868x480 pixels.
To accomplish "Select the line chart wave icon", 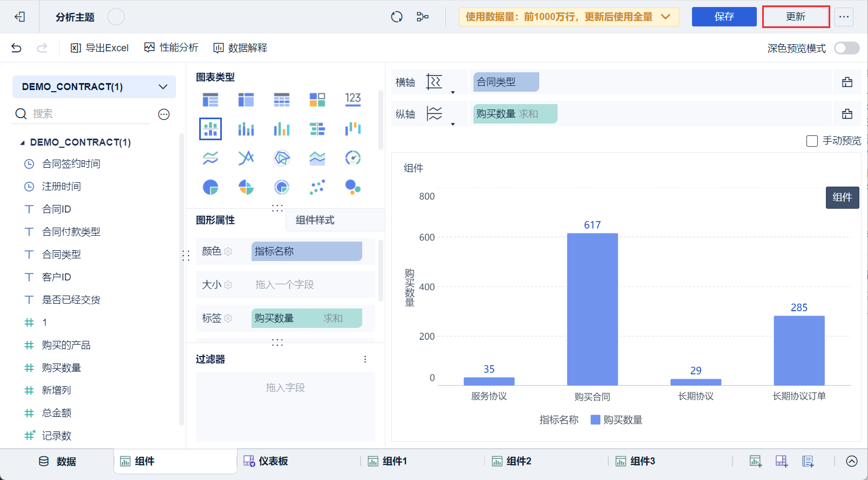I will (211, 158).
